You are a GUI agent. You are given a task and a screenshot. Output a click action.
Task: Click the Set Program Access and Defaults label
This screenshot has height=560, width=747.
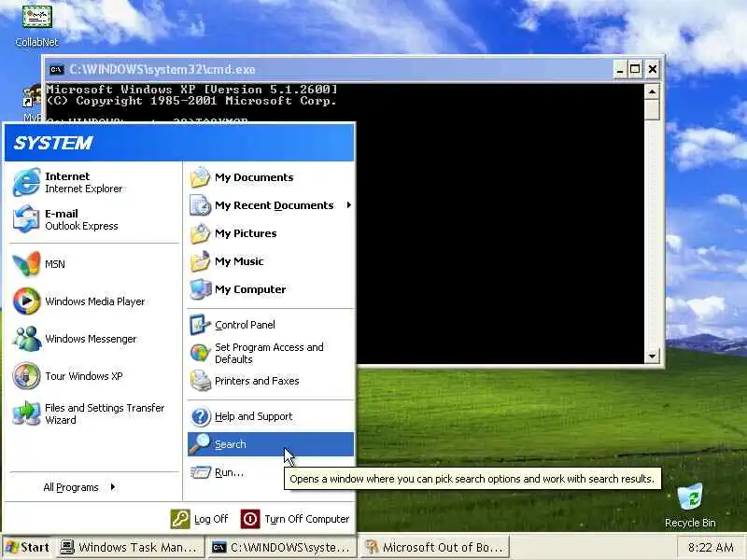click(269, 354)
